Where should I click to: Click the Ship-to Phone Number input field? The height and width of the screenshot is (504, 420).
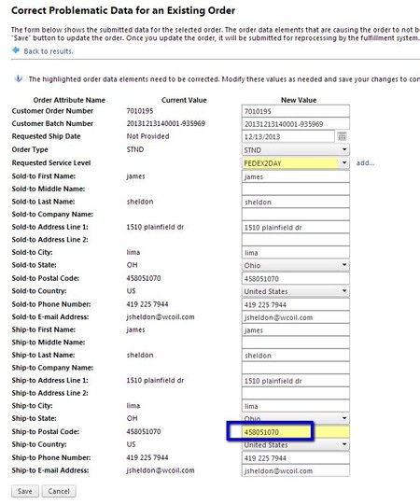(295, 457)
